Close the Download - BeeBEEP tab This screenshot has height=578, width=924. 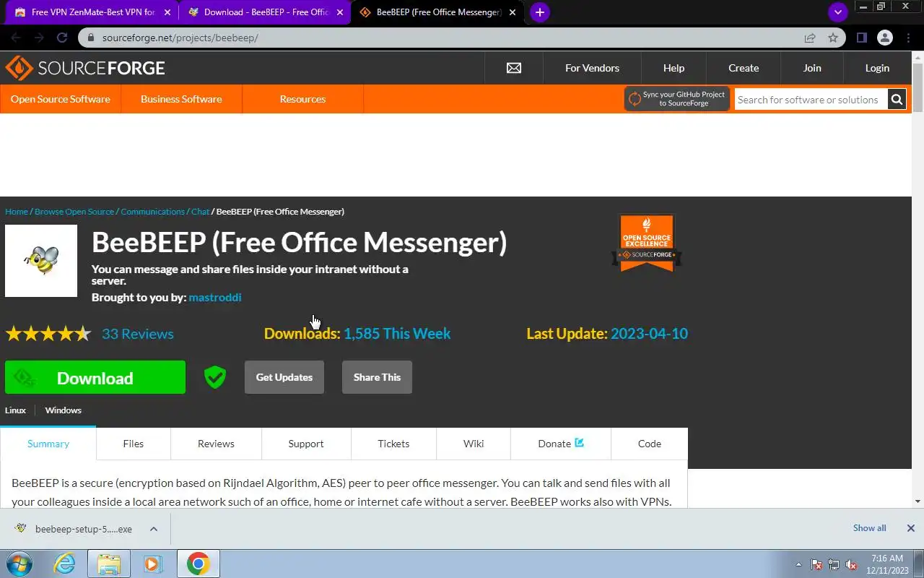(340, 12)
